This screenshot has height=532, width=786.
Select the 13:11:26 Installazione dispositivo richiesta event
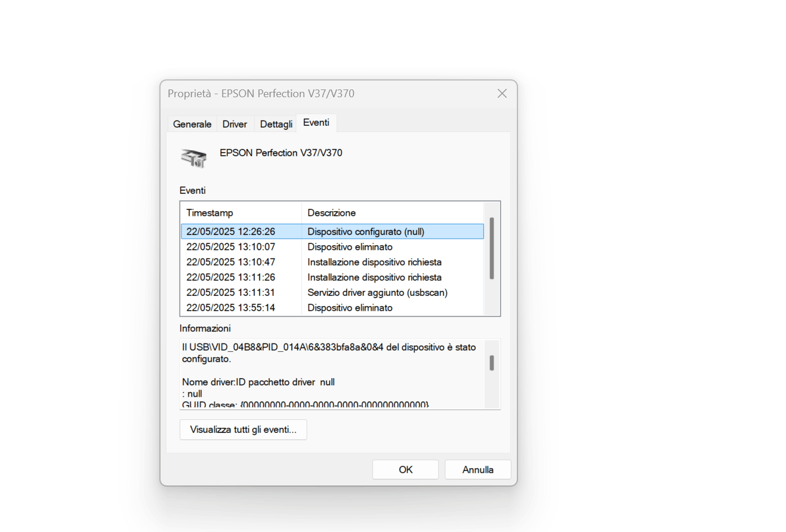pos(332,277)
